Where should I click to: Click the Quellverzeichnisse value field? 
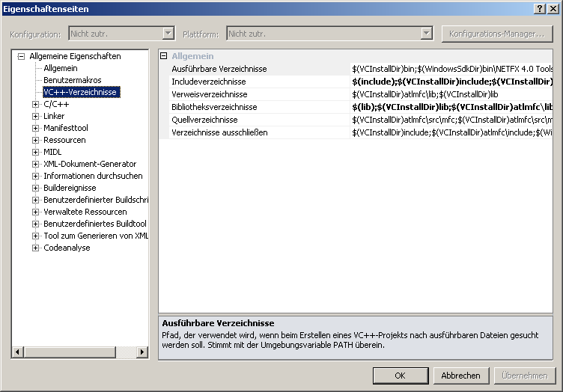click(451, 120)
